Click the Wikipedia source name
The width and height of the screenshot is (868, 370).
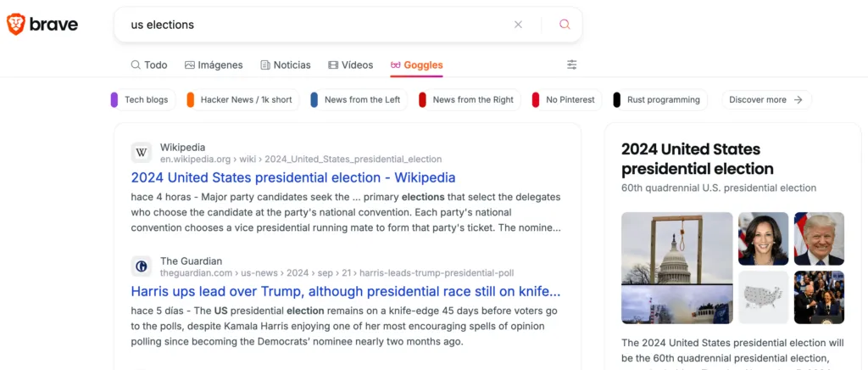pyautogui.click(x=183, y=148)
